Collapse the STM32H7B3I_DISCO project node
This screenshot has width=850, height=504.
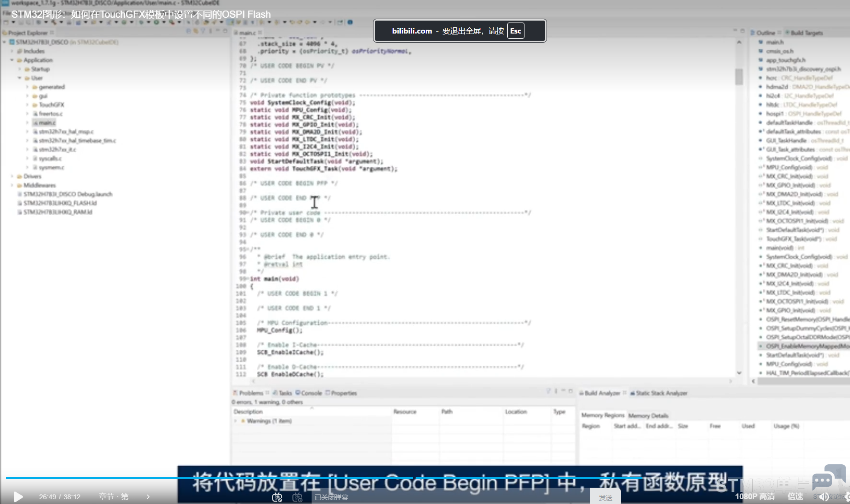coord(5,42)
